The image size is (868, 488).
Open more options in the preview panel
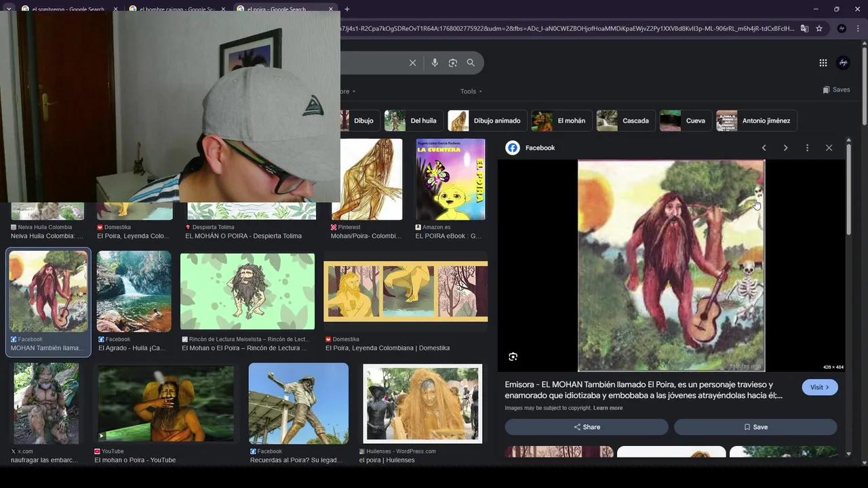(807, 148)
